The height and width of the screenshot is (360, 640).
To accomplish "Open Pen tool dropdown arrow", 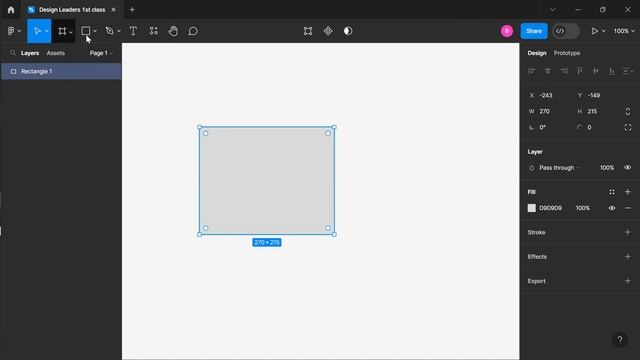I will tap(119, 31).
